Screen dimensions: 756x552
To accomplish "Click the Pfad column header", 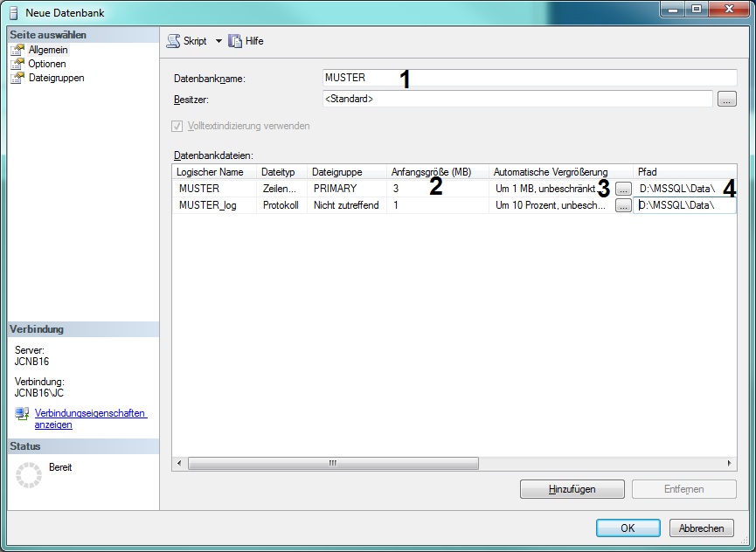I will pos(684,172).
